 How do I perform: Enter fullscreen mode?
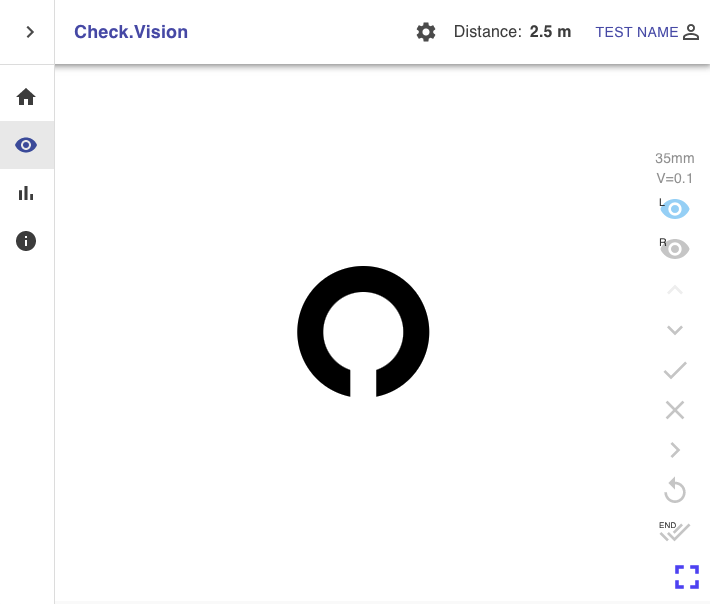686,576
